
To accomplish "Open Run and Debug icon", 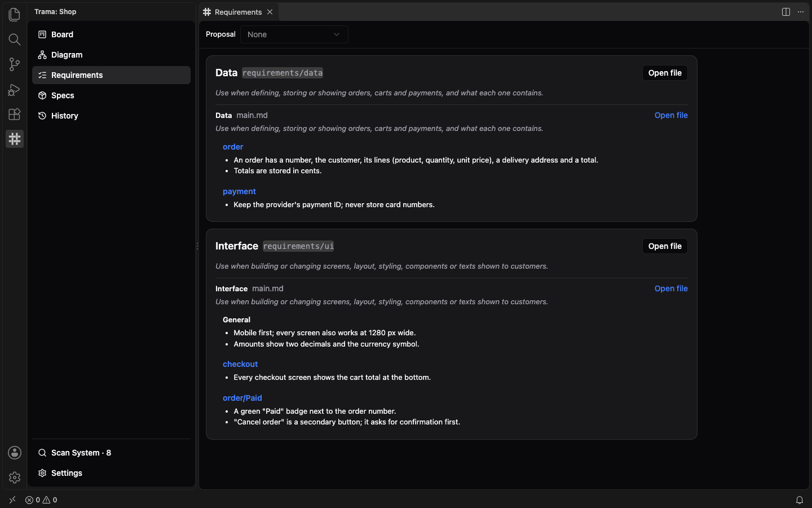I will 15,89.
